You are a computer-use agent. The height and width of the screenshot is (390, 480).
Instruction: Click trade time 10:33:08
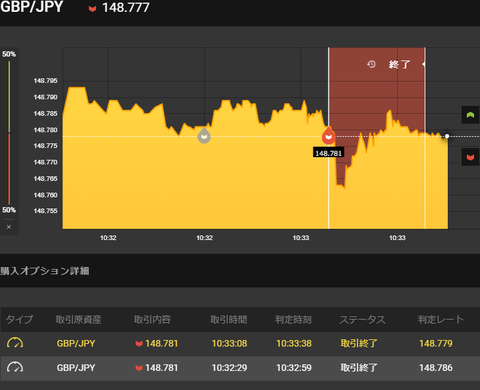pyautogui.click(x=229, y=343)
